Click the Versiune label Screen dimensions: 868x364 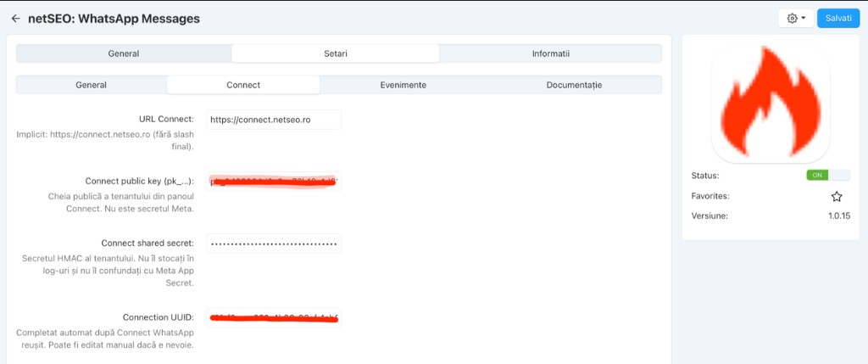click(x=709, y=216)
